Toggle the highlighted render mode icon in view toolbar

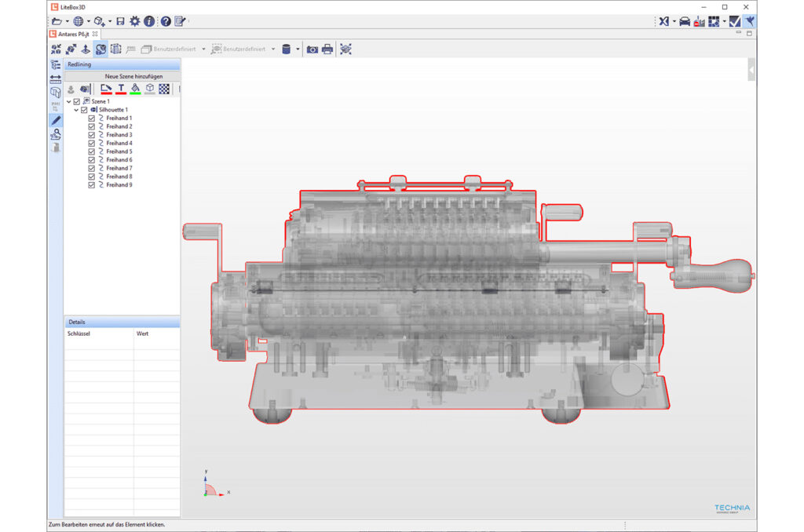point(101,49)
